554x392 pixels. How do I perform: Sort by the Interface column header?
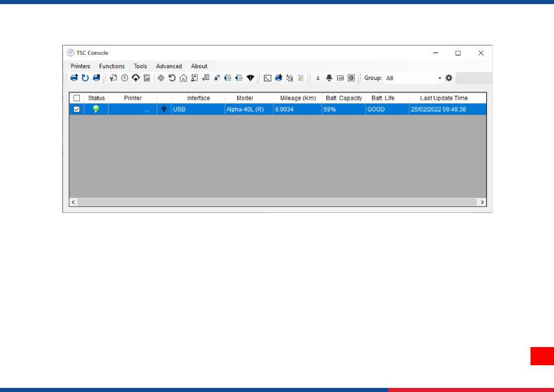pyautogui.click(x=198, y=98)
